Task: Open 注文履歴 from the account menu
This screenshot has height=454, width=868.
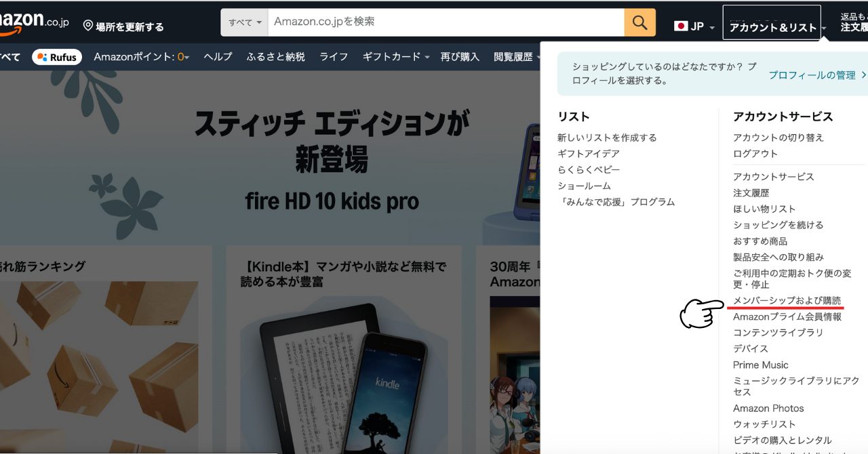Action: [750, 192]
